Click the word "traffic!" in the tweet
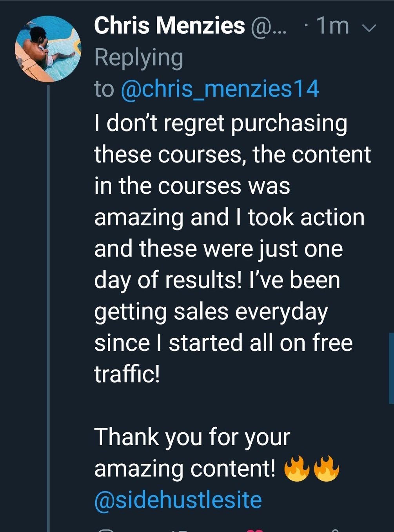This screenshot has width=394, height=532. coord(127,374)
